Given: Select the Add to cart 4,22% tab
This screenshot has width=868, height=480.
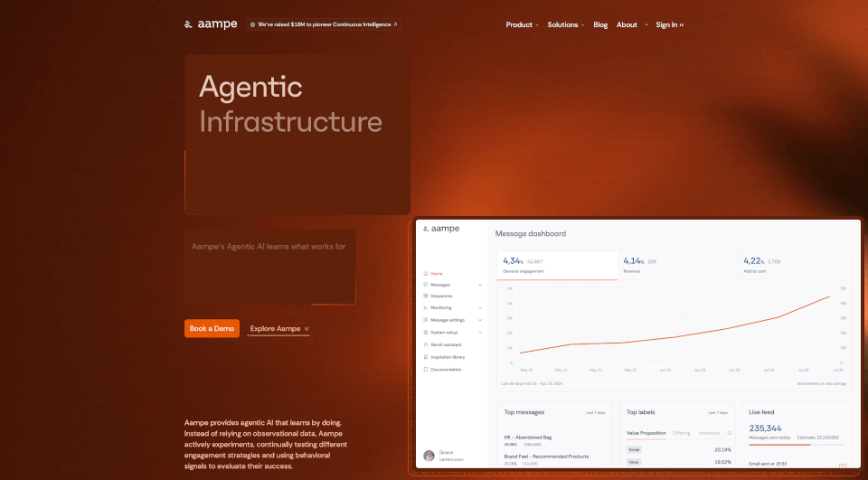Looking at the screenshot, I should pos(795,265).
